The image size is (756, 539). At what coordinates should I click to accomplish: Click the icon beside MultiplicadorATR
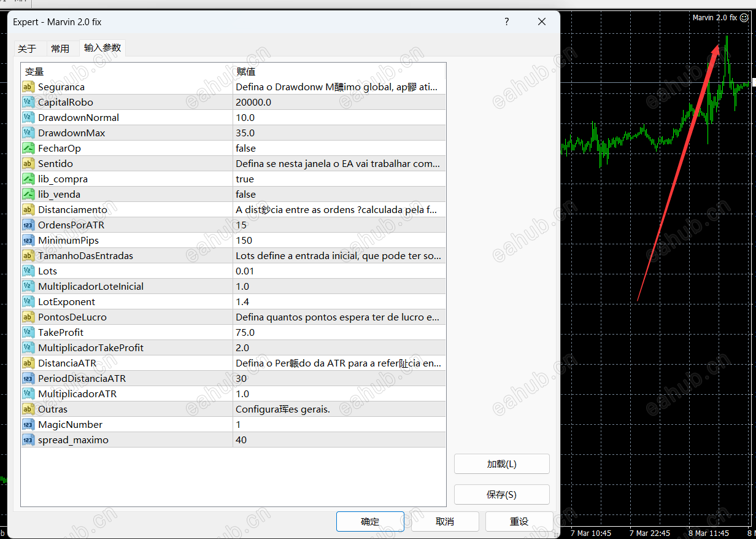tap(28, 394)
